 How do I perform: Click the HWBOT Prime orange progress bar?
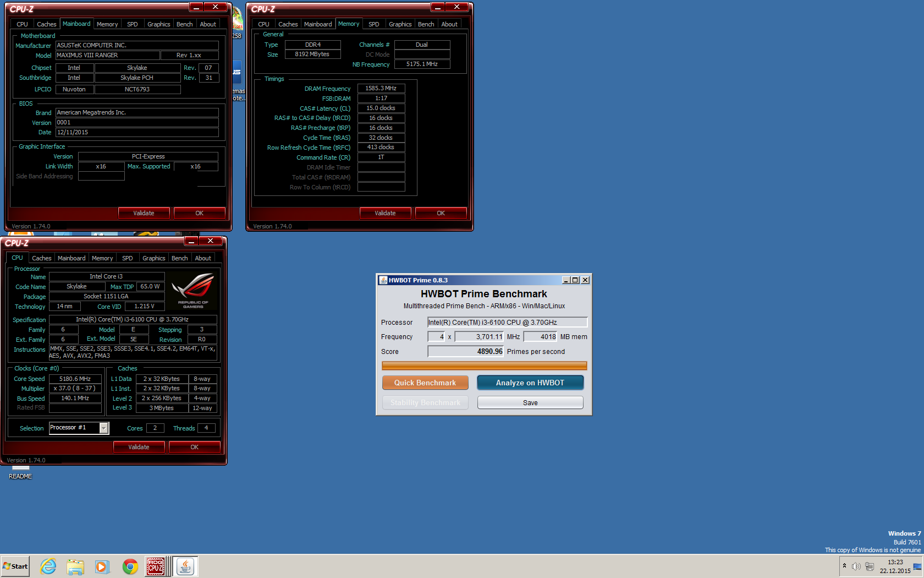[x=485, y=366]
